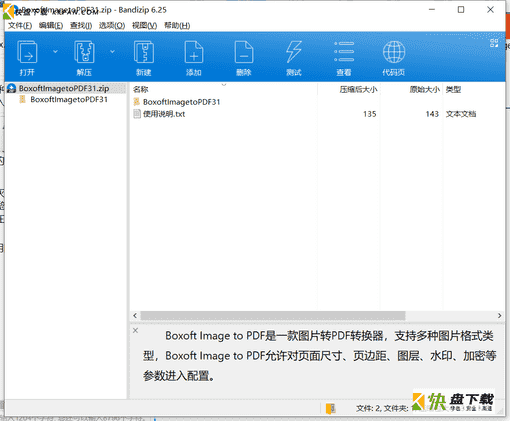Click the grid layout icon in toolbar corner

click(494, 43)
